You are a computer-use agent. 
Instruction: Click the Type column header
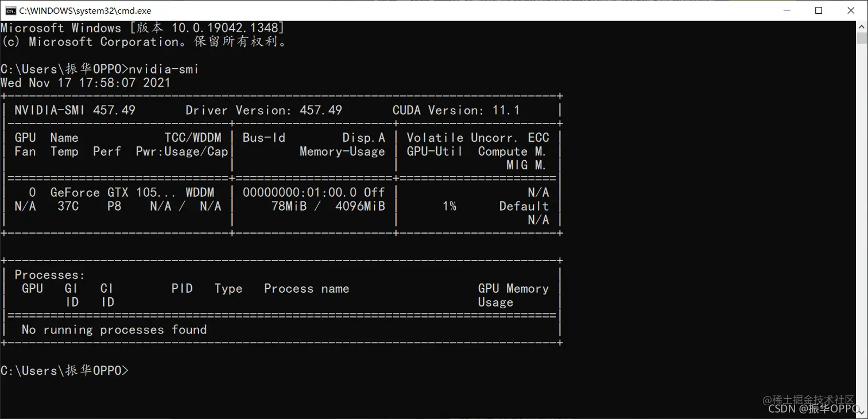point(228,289)
